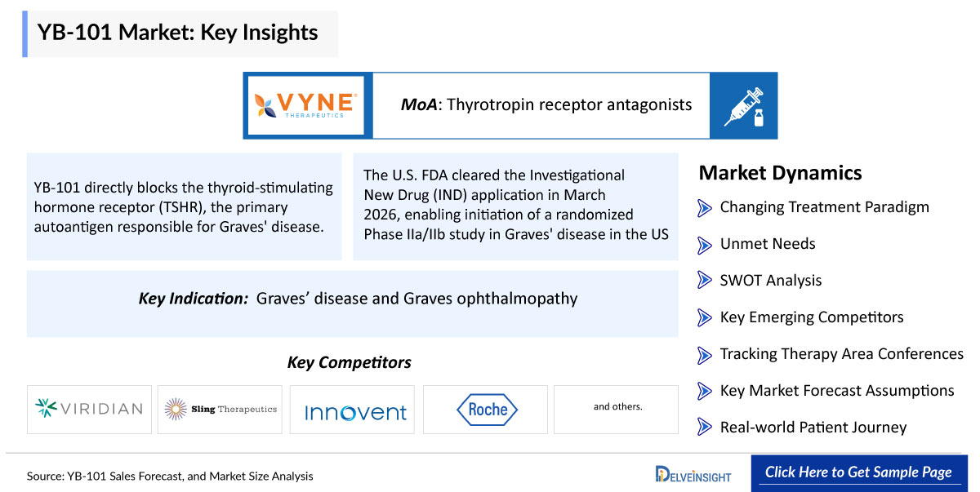Click the 'and others.' competitor box
Viewport: 980px width, 492px height.
coord(617,409)
